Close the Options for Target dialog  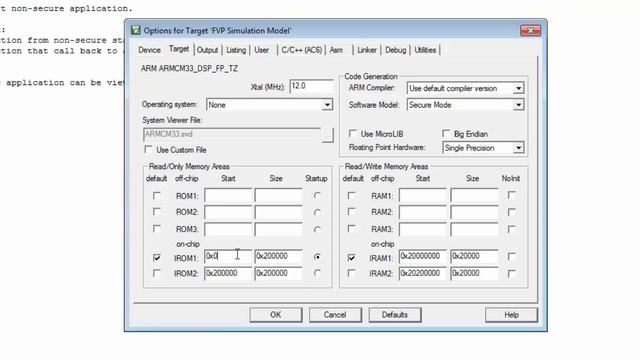pyautogui.click(x=530, y=30)
